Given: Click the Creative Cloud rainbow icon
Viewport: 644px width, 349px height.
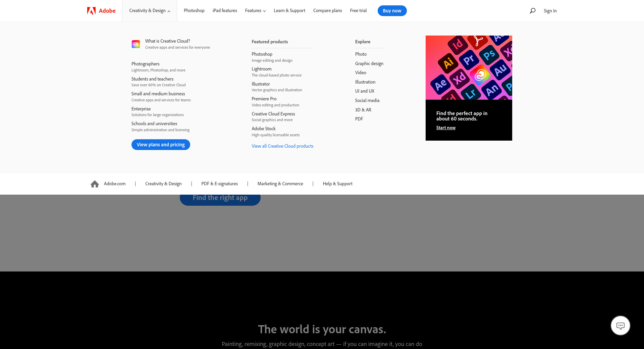Looking at the screenshot, I should (x=136, y=44).
